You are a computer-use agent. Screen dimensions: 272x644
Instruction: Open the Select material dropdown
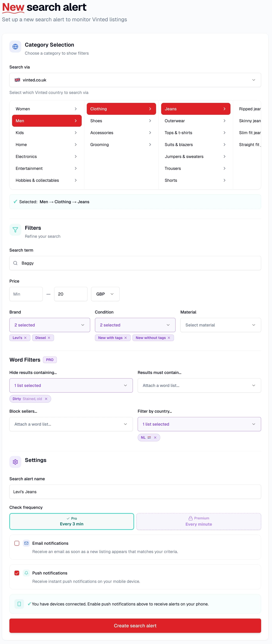[221, 325]
